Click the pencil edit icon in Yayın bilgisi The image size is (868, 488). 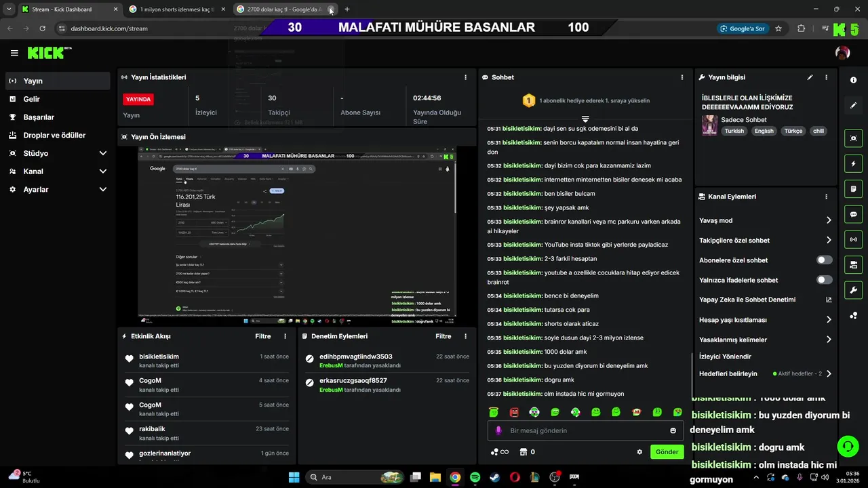click(810, 77)
